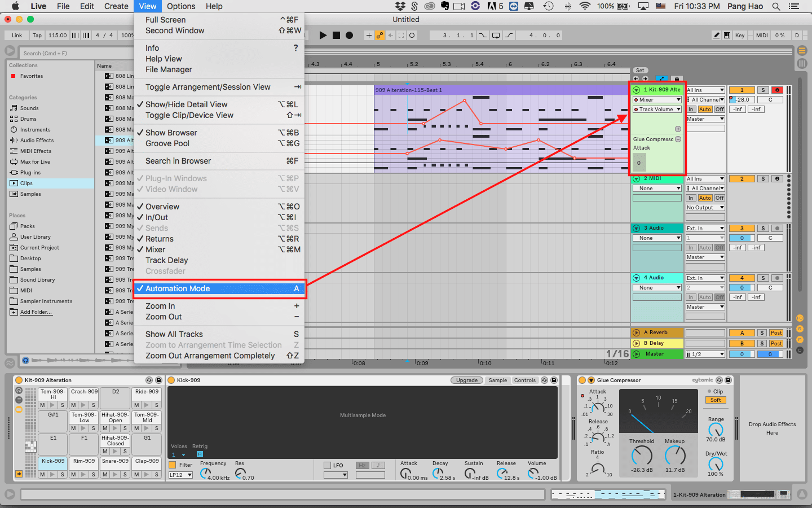The image size is (812, 508).
Task: Enable the Draw Mode pencil
Action: pos(716,35)
